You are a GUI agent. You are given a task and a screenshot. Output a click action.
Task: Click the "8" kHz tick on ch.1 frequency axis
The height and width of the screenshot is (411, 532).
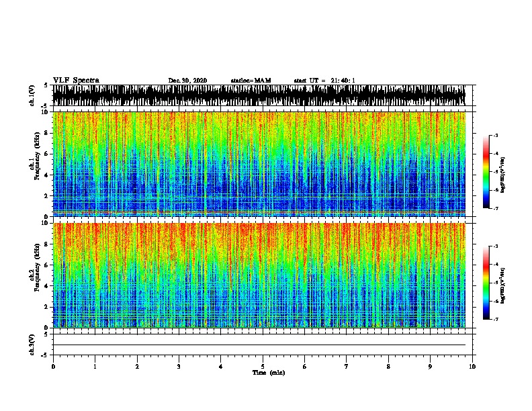[46, 133]
